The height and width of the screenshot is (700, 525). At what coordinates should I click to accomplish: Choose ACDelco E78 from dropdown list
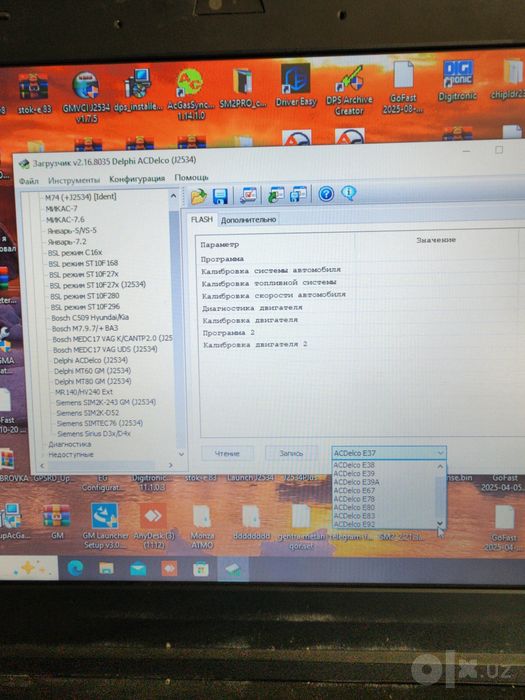[383, 499]
